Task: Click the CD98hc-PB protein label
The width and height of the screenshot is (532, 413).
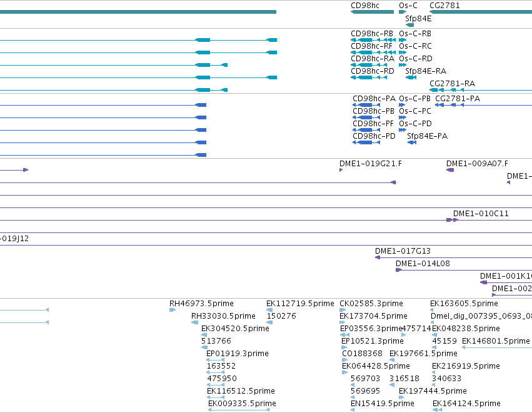Action: coord(374,111)
